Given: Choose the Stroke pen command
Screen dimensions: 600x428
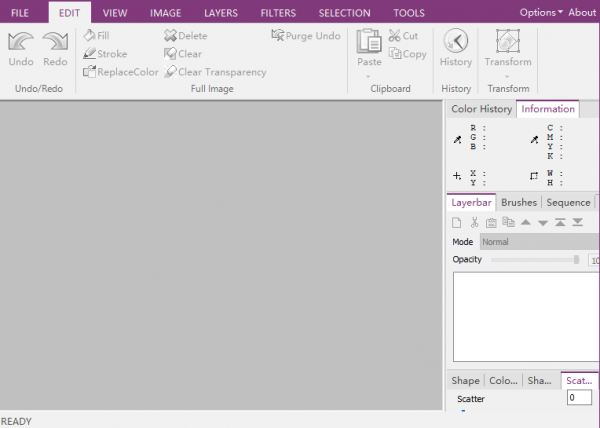Looking at the screenshot, I should click(x=105, y=54).
